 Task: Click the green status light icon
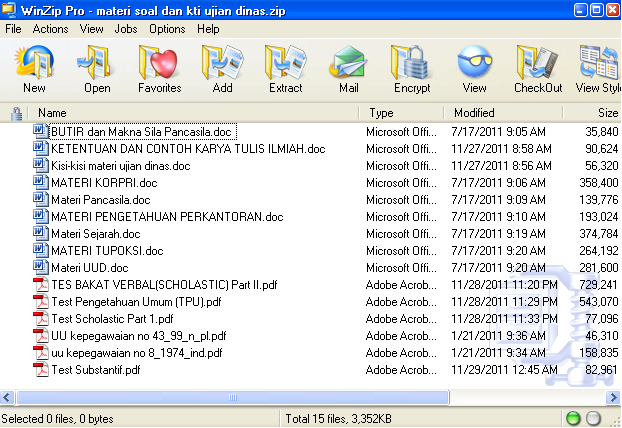pos(573,418)
